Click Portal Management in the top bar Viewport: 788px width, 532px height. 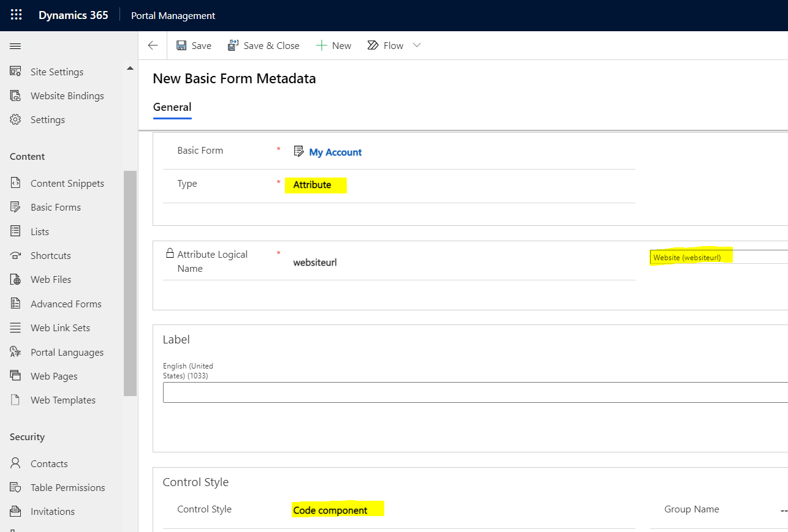[173, 15]
